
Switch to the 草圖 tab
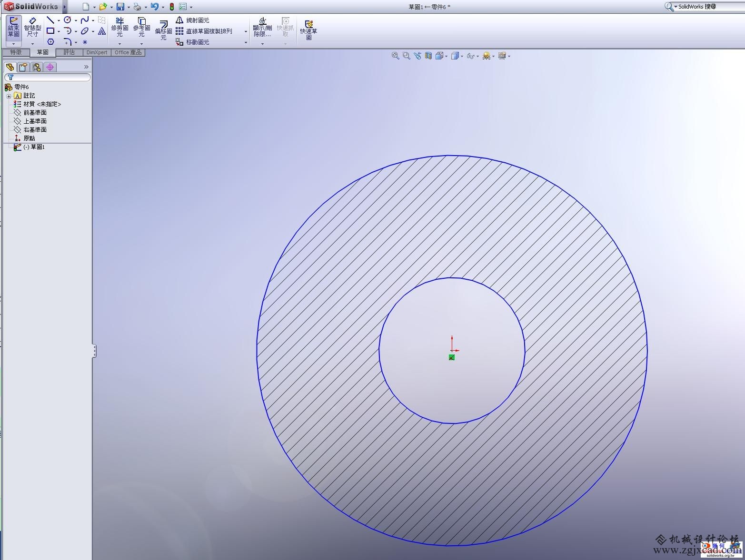[x=42, y=52]
